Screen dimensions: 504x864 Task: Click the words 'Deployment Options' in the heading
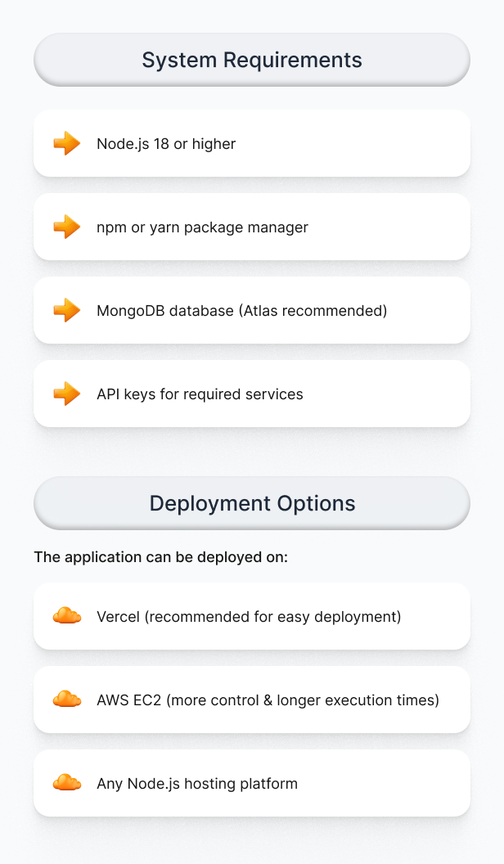click(252, 503)
